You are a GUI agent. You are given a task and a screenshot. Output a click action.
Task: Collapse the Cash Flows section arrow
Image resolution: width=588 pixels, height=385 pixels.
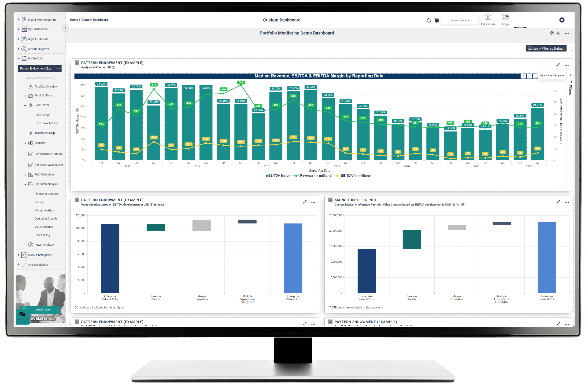tap(25, 106)
